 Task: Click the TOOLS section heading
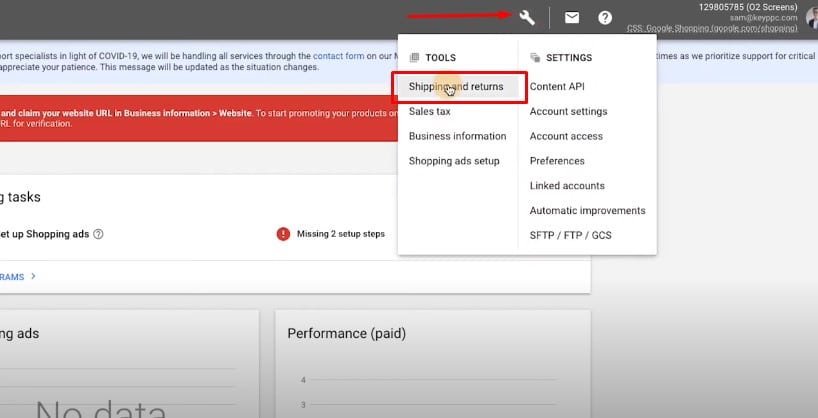point(440,58)
